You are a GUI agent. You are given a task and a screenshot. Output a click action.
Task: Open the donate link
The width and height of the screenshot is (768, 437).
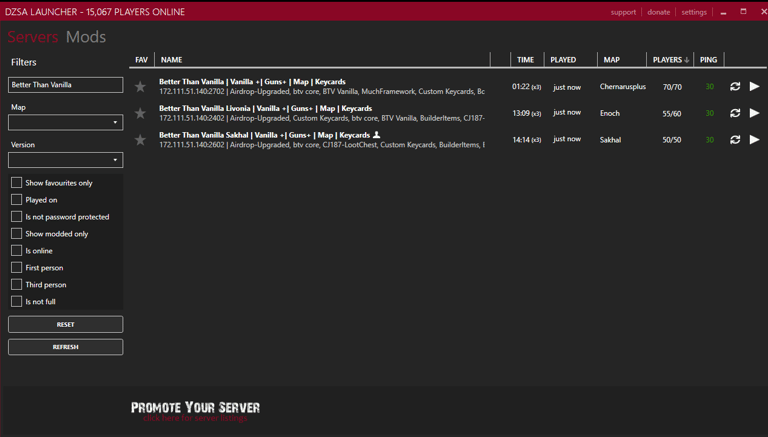coord(658,12)
